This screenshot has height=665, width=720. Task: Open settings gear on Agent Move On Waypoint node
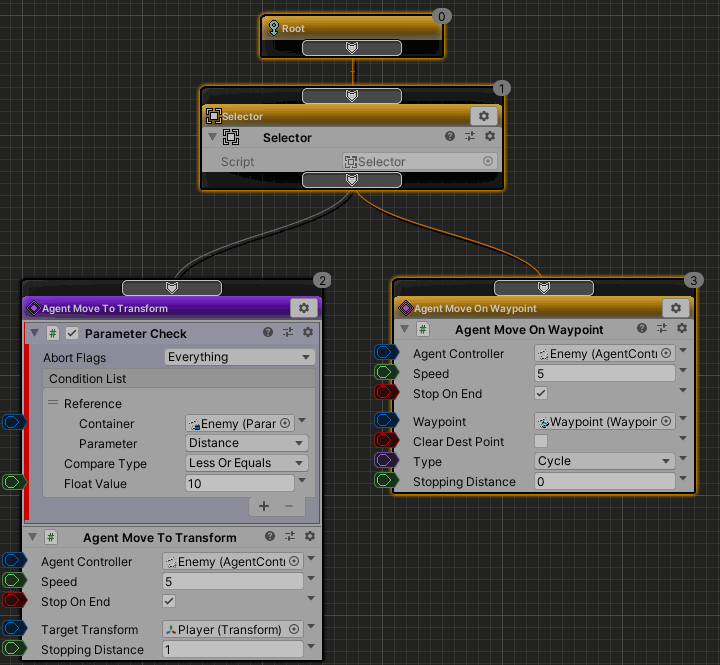(x=676, y=308)
